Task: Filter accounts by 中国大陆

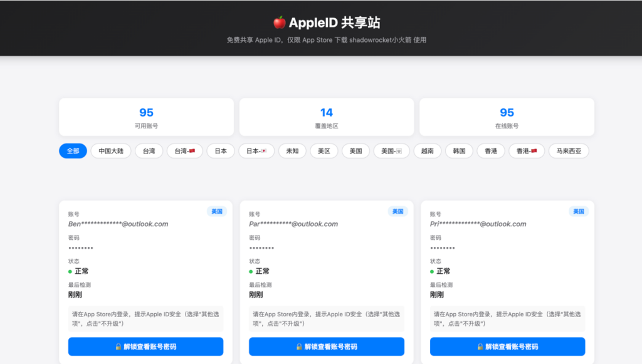Action: pyautogui.click(x=111, y=151)
